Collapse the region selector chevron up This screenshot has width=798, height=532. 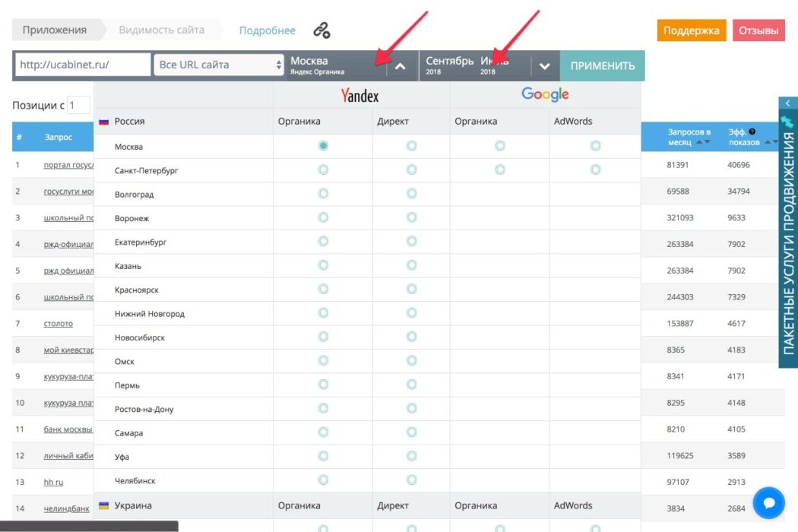[401, 66]
